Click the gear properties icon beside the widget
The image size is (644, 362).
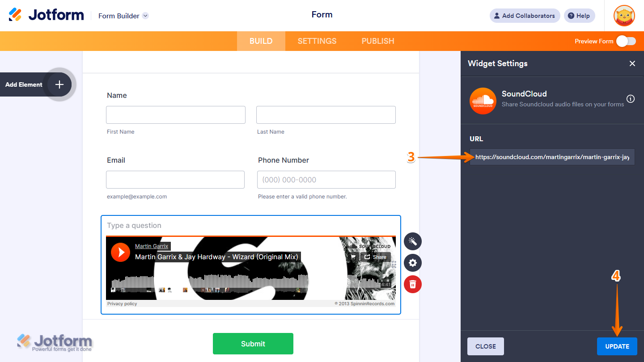412,263
